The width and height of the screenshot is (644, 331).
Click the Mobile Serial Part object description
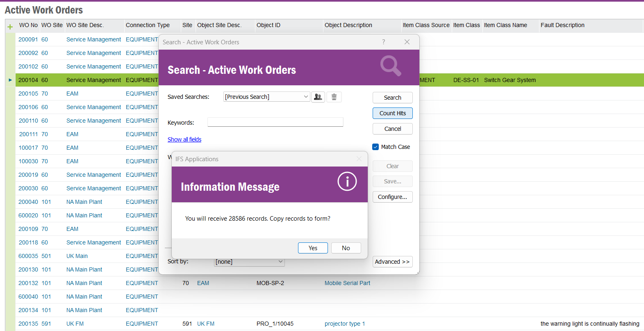pos(347,283)
